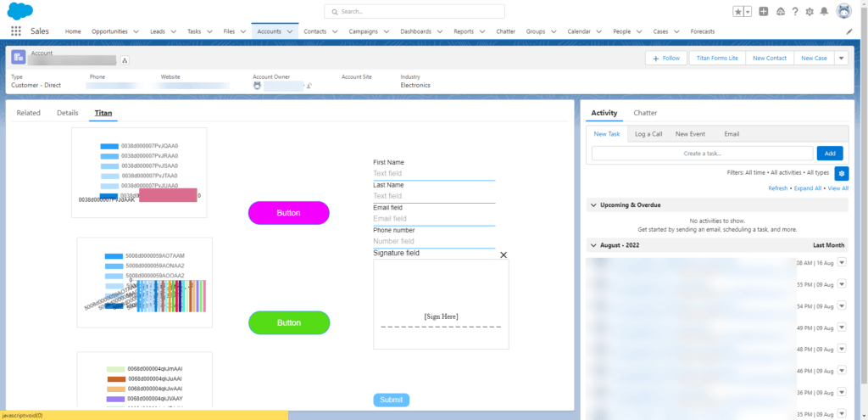Click in the global Search box
868x420 pixels.
(414, 11)
